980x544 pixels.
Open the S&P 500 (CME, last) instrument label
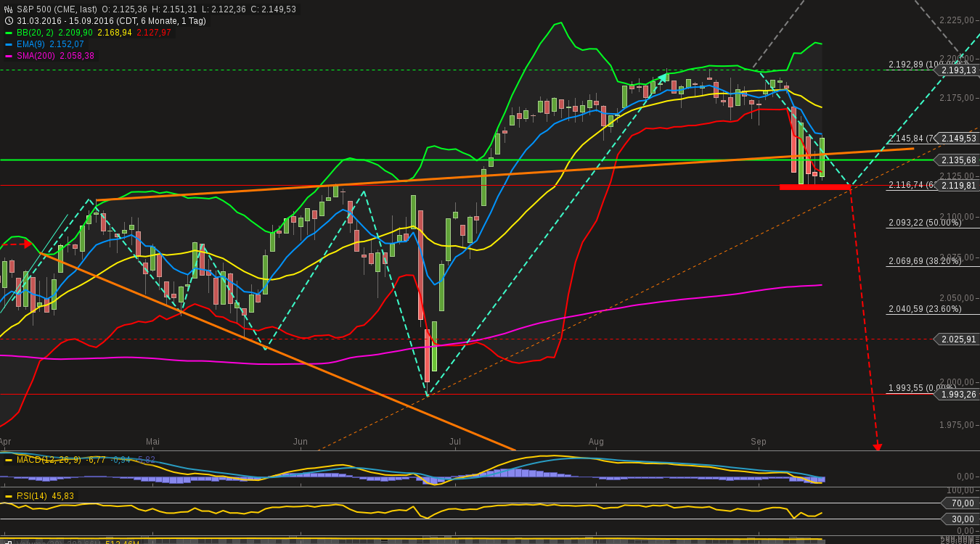(x=57, y=9)
